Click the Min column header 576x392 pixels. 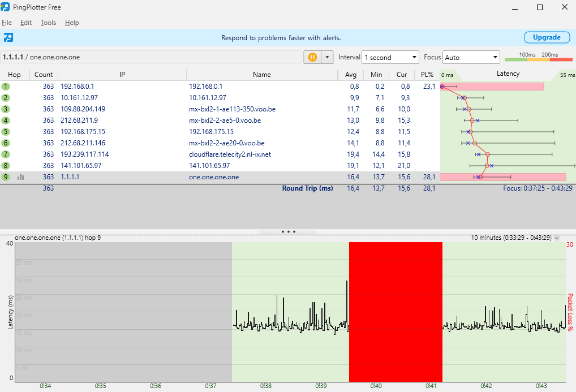coord(376,75)
